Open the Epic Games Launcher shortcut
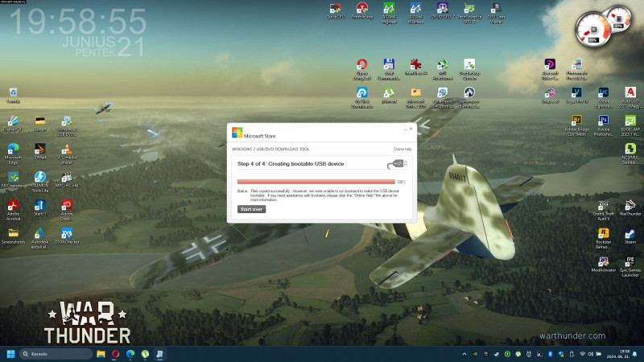This screenshot has height=362, width=644. [x=630, y=267]
